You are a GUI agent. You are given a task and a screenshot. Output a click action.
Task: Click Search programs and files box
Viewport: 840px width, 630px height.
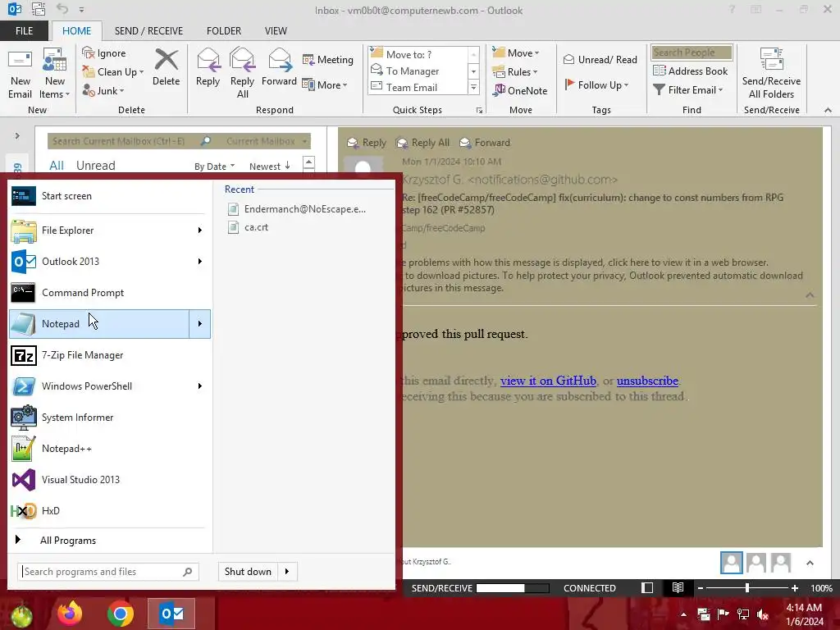pyautogui.click(x=108, y=572)
